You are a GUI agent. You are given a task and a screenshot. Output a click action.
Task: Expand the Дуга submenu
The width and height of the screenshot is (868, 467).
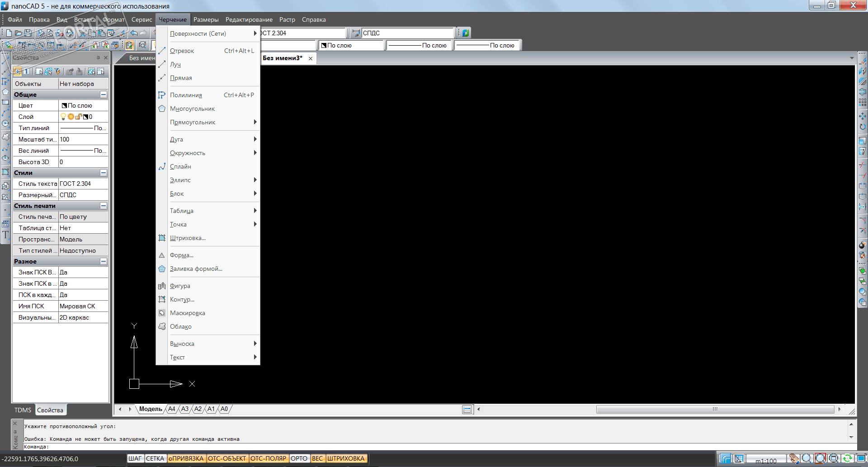pyautogui.click(x=208, y=139)
